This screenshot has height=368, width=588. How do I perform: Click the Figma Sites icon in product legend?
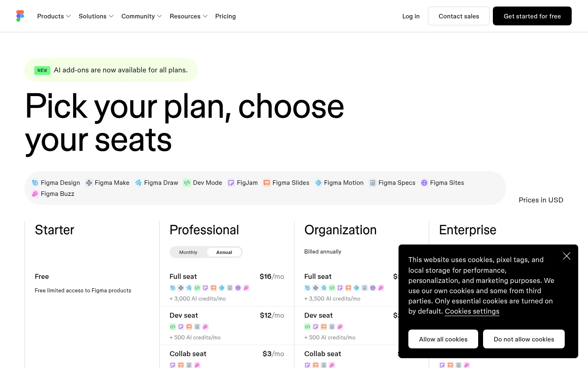click(x=424, y=183)
